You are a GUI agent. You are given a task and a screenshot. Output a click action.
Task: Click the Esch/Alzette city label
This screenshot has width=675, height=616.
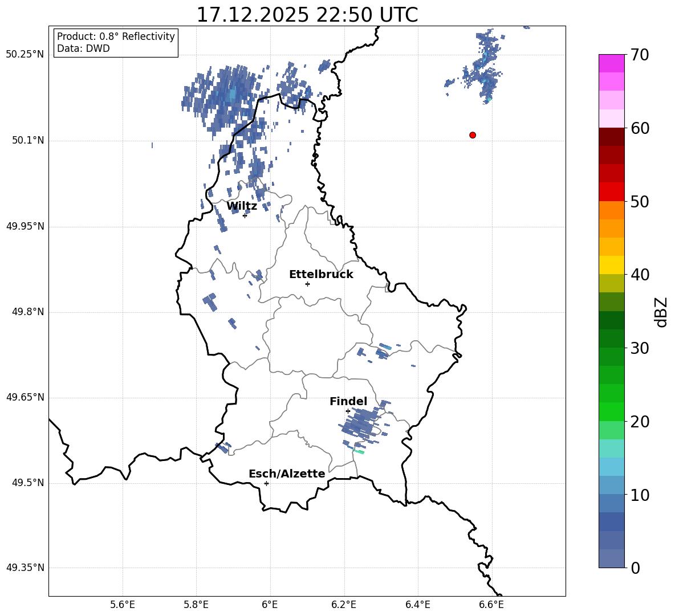click(287, 474)
